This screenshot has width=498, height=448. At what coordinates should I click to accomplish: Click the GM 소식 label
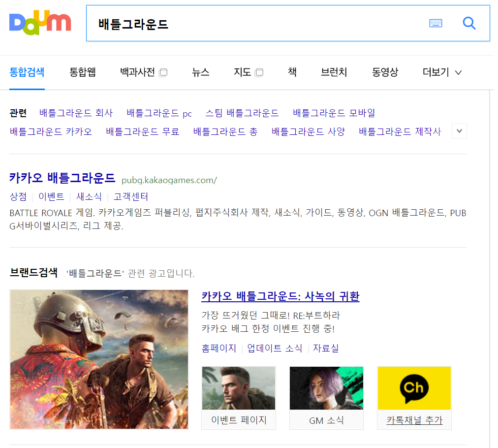pos(326,420)
